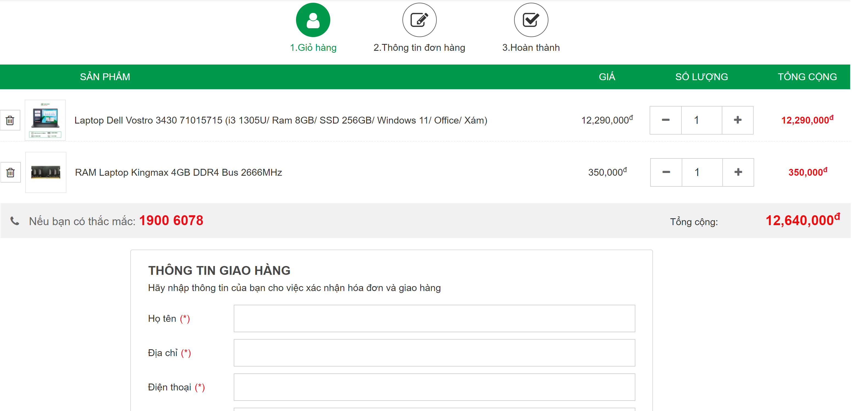Open Dell Vostro laptop thumbnail
Viewport: 868px width, 411px height.
(45, 120)
